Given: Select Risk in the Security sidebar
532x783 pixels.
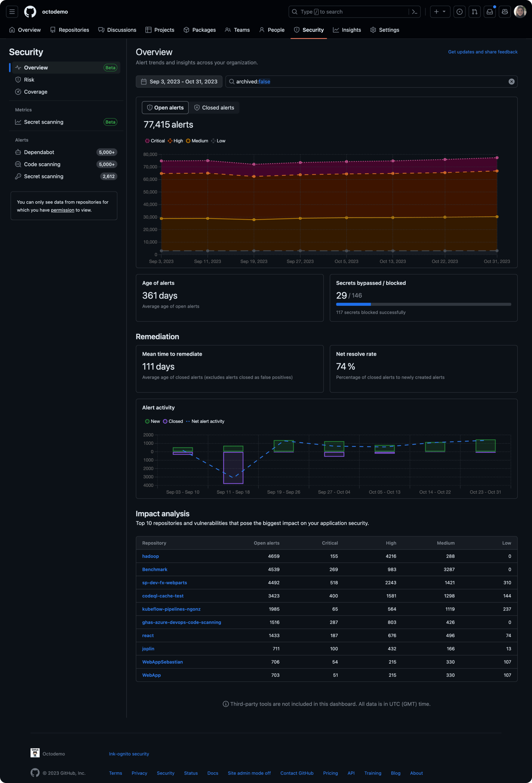Looking at the screenshot, I should 66,80.
